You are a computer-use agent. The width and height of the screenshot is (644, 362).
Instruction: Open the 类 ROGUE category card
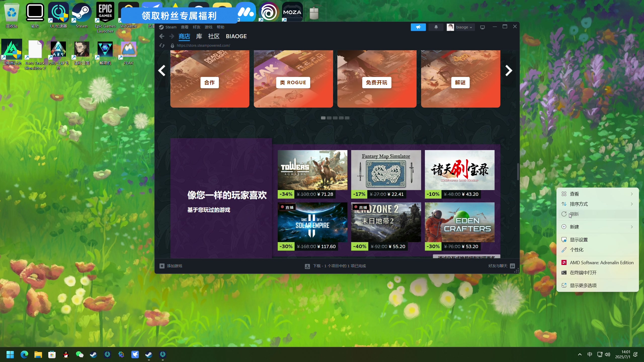click(293, 79)
